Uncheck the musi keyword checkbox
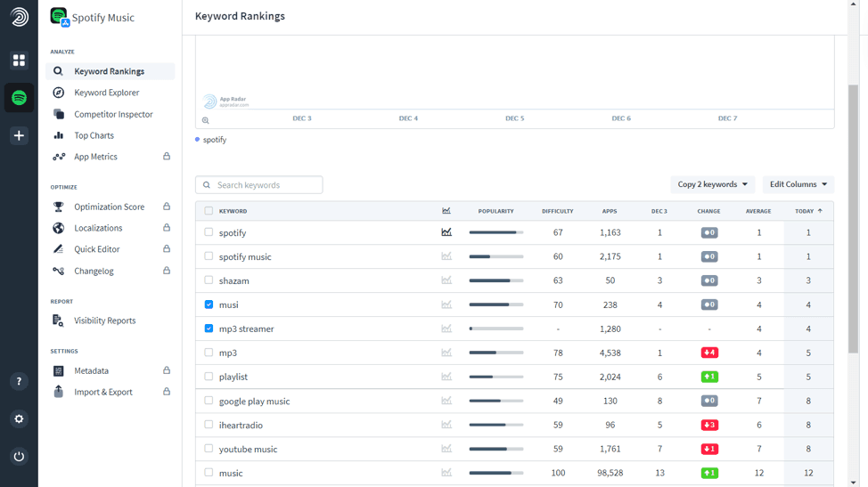The width and height of the screenshot is (868, 487). [x=209, y=304]
